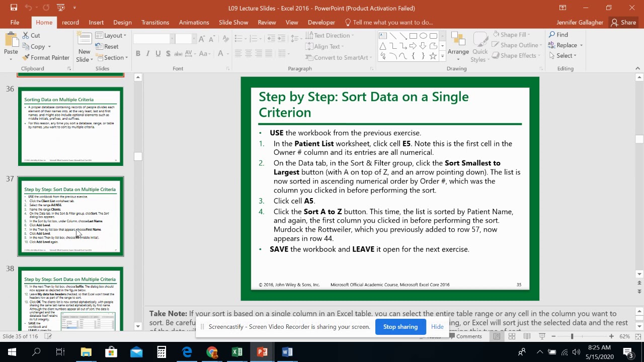644x362 pixels.
Task: Click the zoom out minus button
Action: [553, 336]
